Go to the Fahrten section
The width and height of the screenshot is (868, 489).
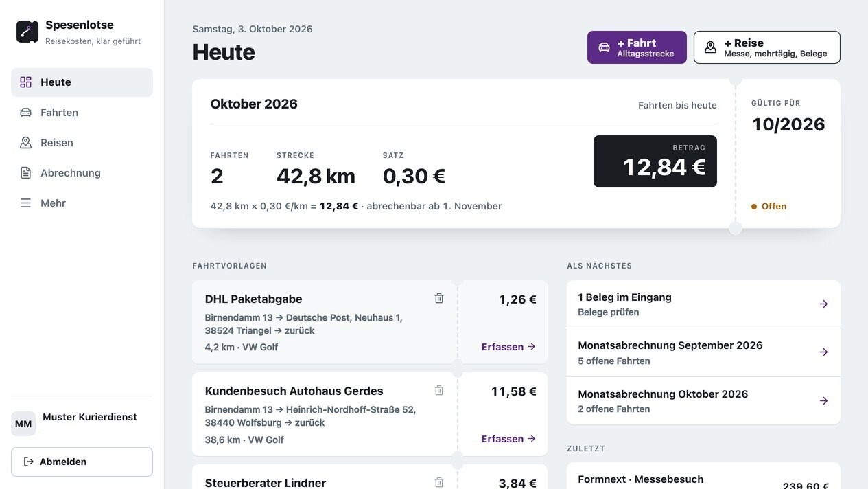click(x=82, y=113)
